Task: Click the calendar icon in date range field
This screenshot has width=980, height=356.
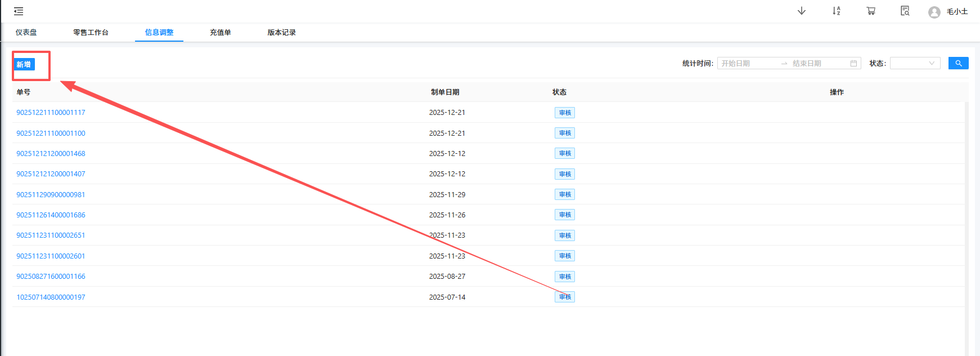Action: (853, 64)
